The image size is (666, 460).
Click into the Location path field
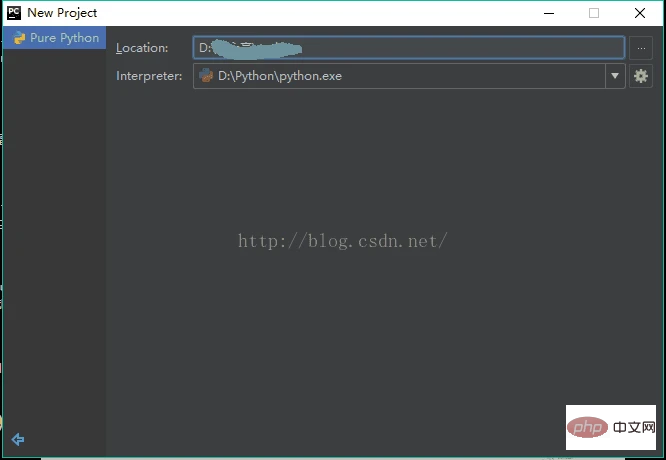point(408,47)
